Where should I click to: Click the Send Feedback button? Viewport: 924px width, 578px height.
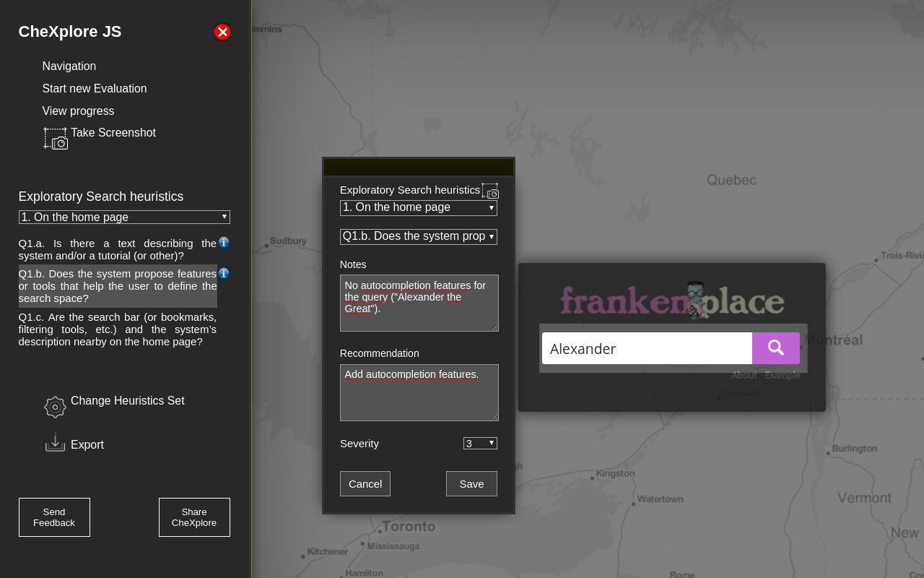click(54, 517)
